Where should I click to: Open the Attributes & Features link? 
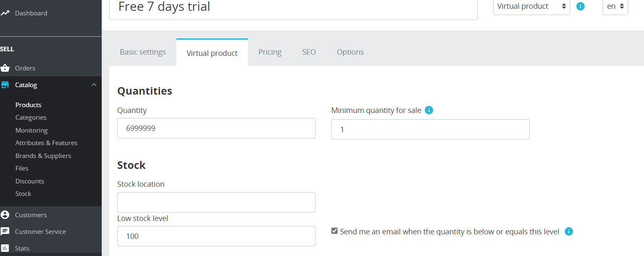point(46,143)
